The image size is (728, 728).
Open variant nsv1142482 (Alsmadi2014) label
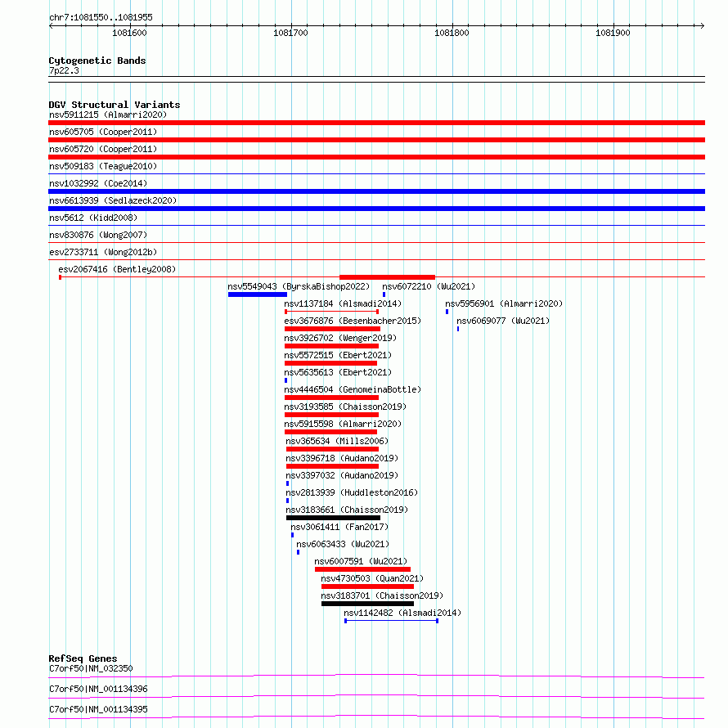coord(402,613)
